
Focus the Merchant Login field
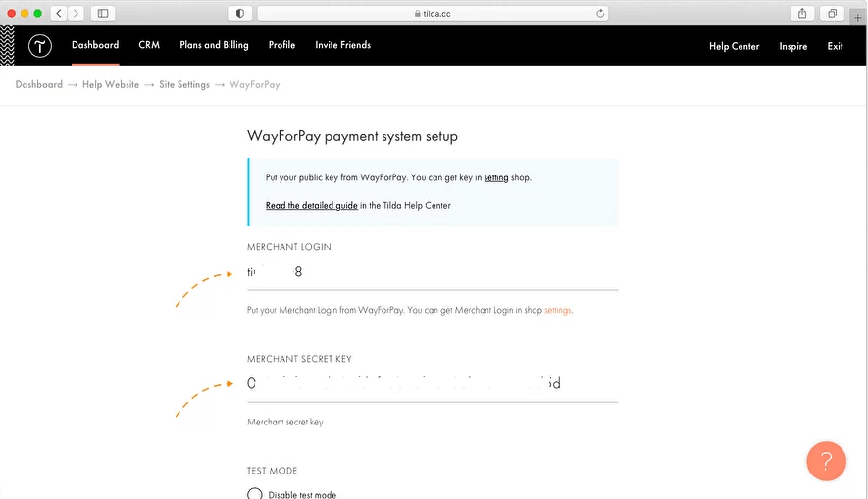click(433, 273)
